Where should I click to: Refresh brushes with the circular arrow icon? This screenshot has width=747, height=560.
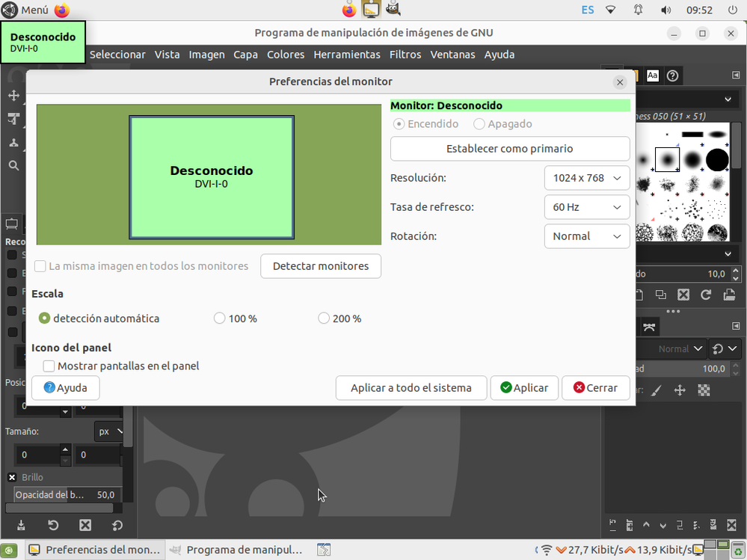coord(706,295)
